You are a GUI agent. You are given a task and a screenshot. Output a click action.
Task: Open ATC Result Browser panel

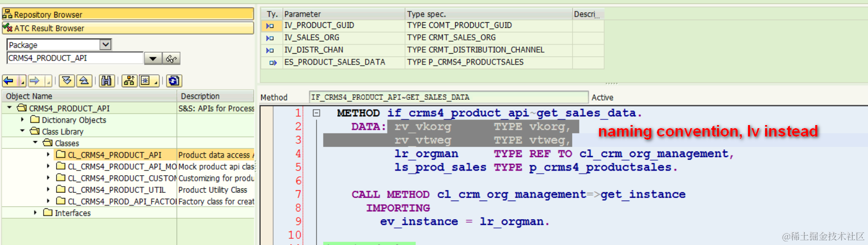click(x=128, y=28)
